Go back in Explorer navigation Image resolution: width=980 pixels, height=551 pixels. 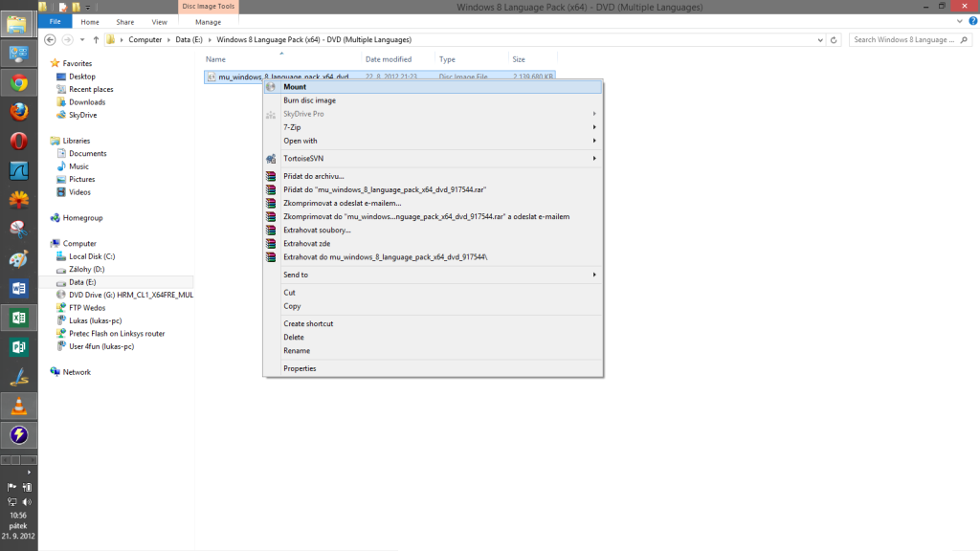50,39
